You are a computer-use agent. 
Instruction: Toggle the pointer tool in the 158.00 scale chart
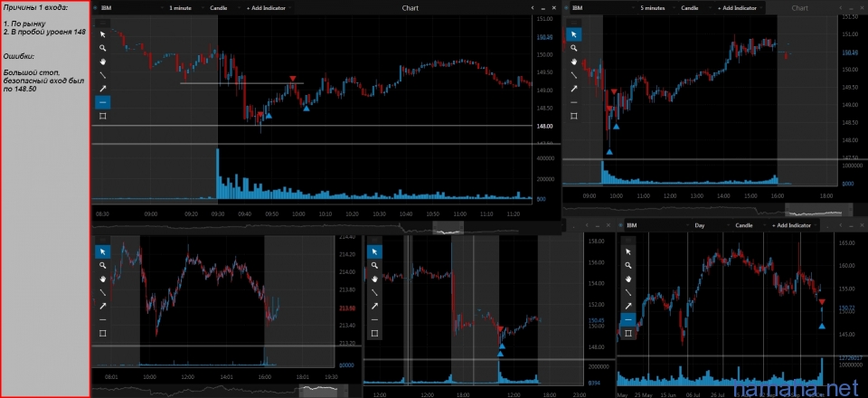[x=374, y=251]
